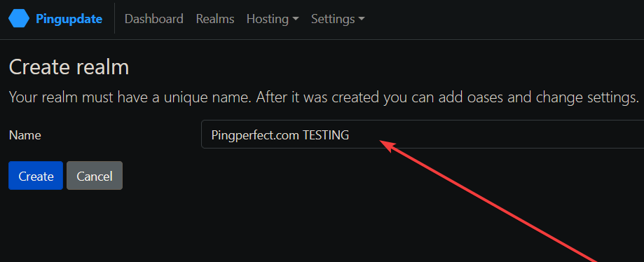Click the caret arrow beside Settings
644x262 pixels.
pos(362,20)
